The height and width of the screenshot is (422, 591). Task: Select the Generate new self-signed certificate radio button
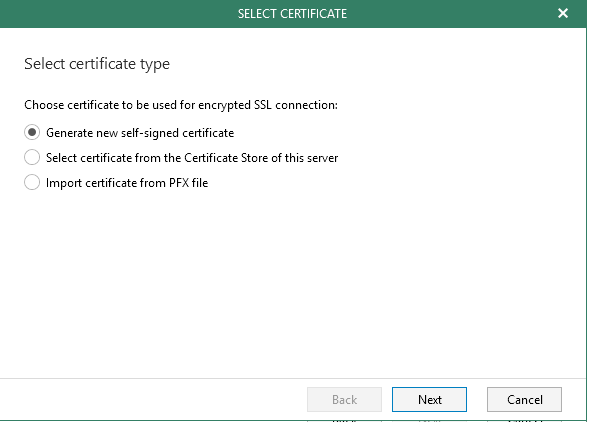tap(32, 133)
